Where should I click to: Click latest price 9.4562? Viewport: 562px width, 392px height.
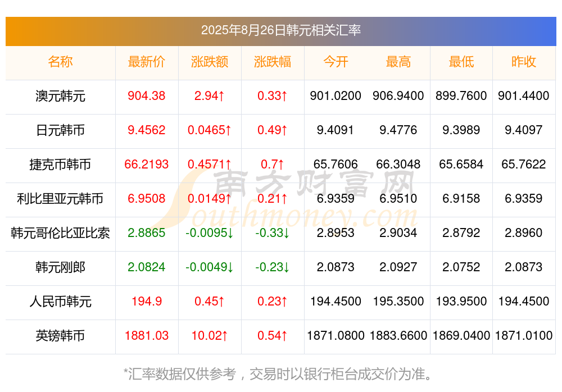tap(147, 130)
